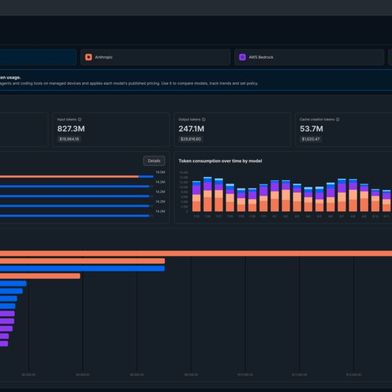This screenshot has height=392, width=392.
Task: Click the 'Input tokens' card label
Action: tap(67, 119)
